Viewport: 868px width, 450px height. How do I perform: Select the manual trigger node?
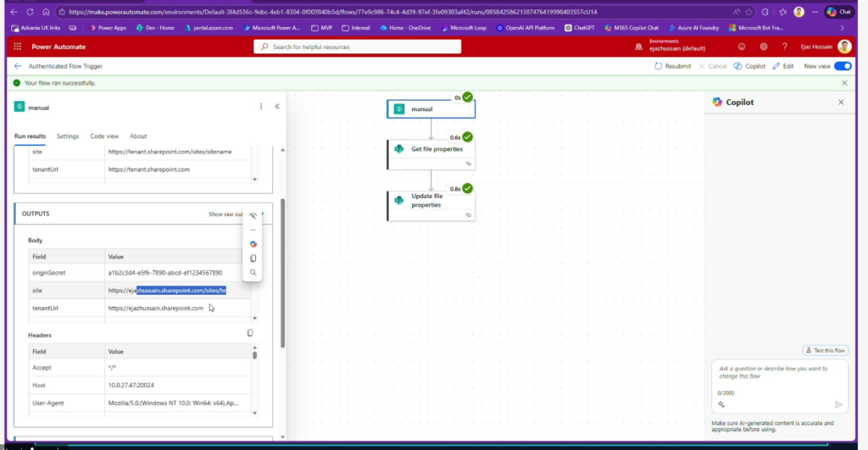click(431, 109)
